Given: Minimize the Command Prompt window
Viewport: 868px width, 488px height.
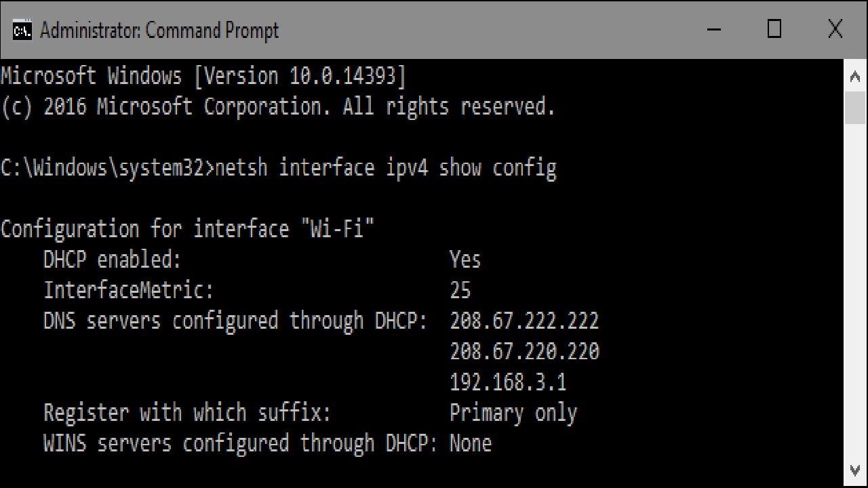Looking at the screenshot, I should [x=713, y=30].
